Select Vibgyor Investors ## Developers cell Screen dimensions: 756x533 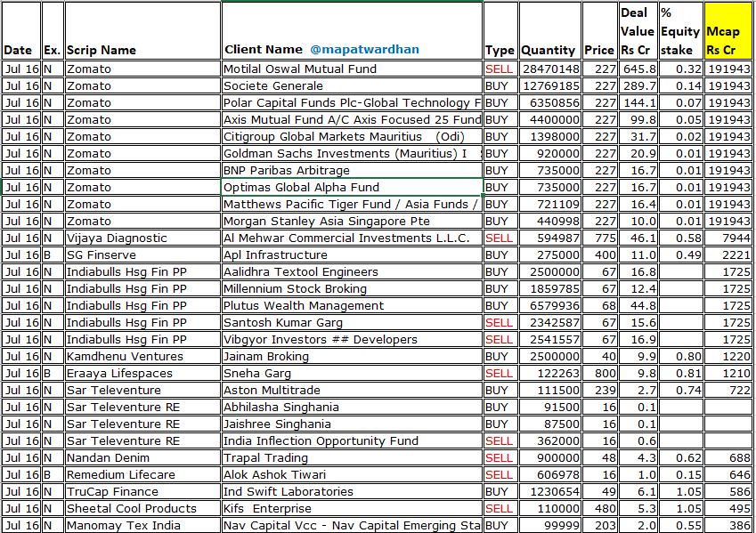[x=352, y=339]
